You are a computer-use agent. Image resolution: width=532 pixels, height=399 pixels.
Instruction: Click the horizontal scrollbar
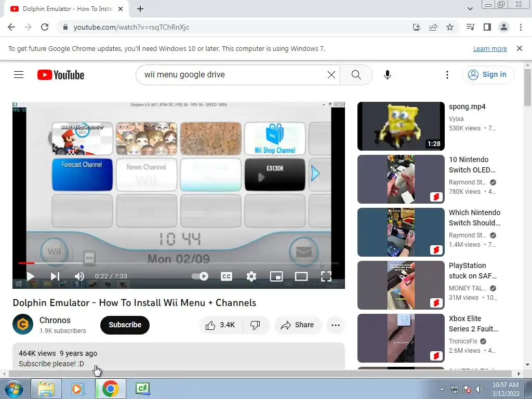[x=261, y=374]
